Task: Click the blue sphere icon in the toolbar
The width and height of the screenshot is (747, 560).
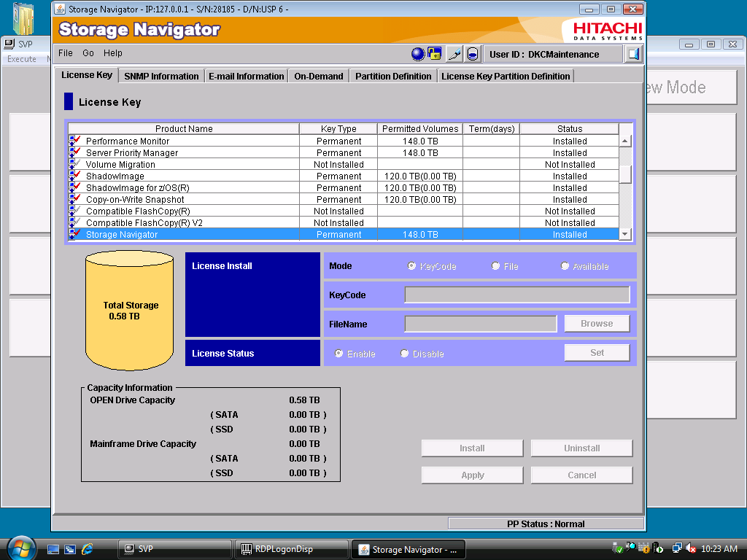Action: click(x=418, y=54)
